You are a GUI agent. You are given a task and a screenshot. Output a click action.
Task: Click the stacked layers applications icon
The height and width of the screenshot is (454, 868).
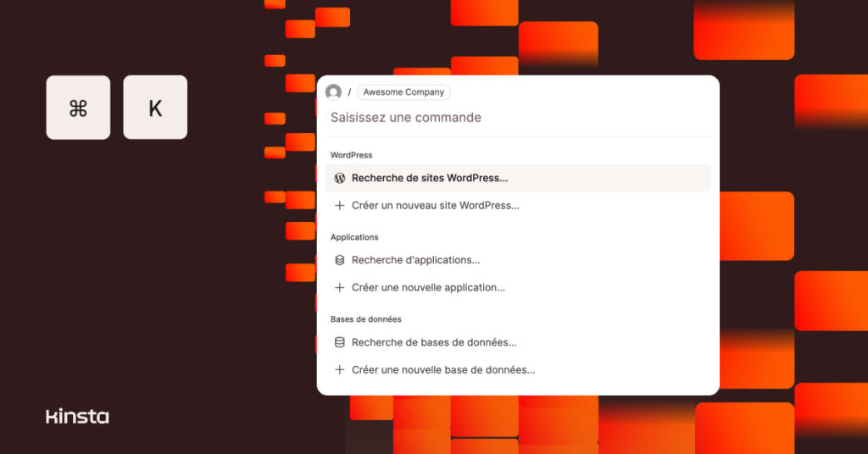click(x=339, y=260)
